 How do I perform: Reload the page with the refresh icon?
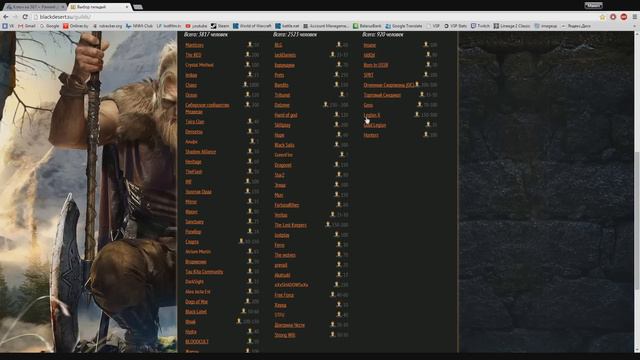pos(25,17)
